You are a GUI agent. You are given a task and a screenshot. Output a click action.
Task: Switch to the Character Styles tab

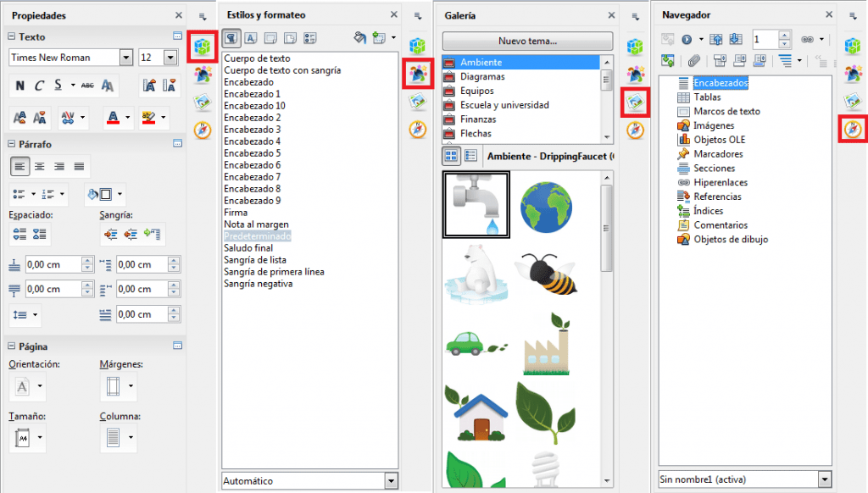251,38
